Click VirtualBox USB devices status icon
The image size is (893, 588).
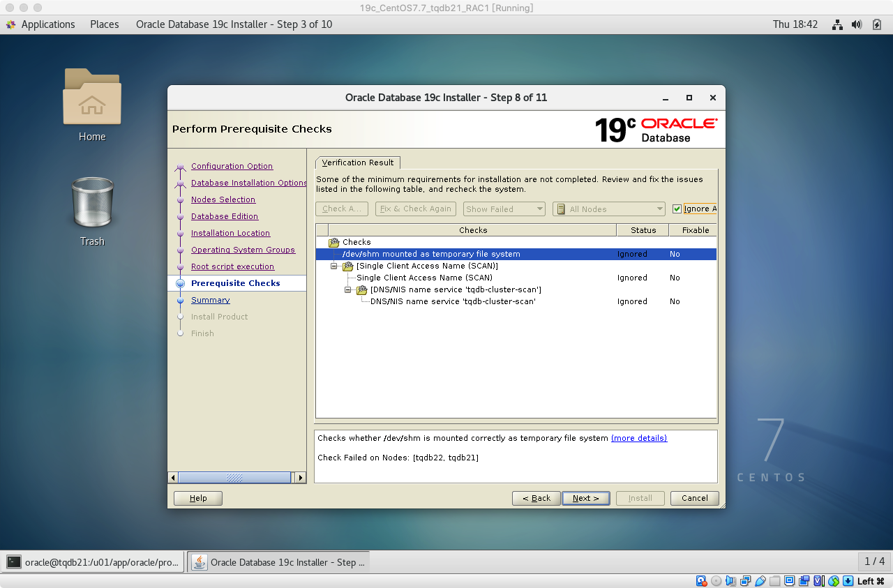[760, 581]
